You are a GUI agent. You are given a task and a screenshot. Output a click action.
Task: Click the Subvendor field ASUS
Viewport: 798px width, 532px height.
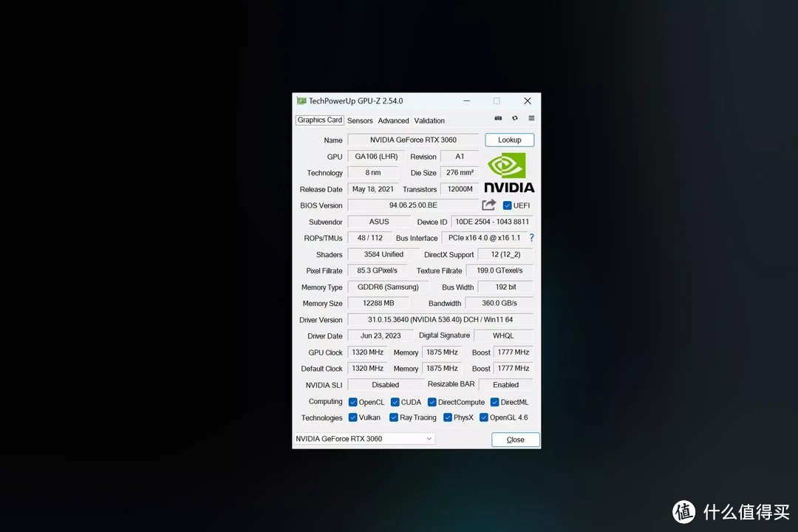click(x=379, y=222)
